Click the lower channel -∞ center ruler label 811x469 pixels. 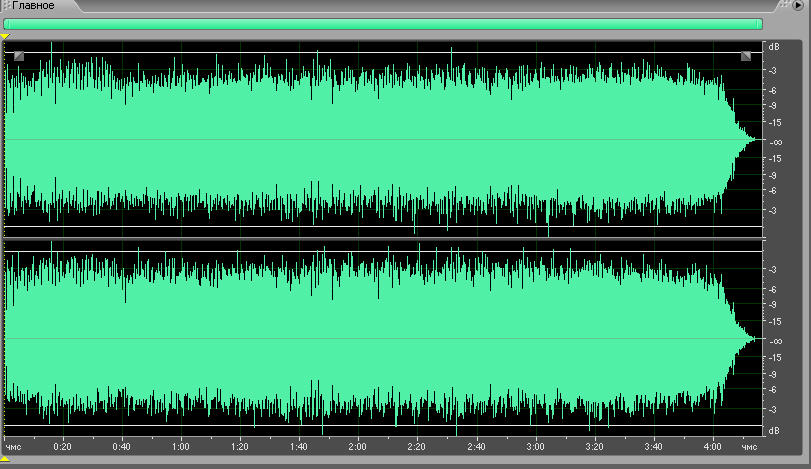point(774,341)
